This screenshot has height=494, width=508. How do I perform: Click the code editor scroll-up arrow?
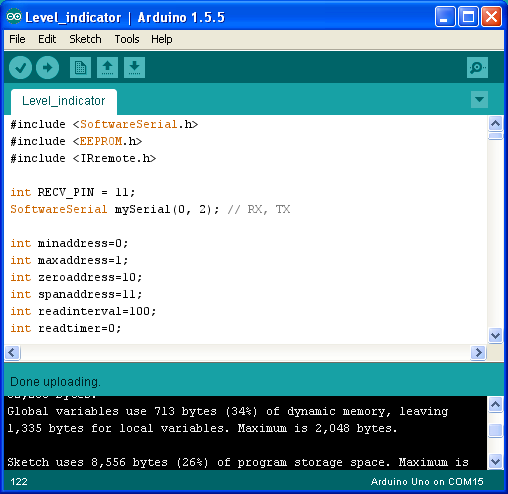pyautogui.click(x=496, y=124)
